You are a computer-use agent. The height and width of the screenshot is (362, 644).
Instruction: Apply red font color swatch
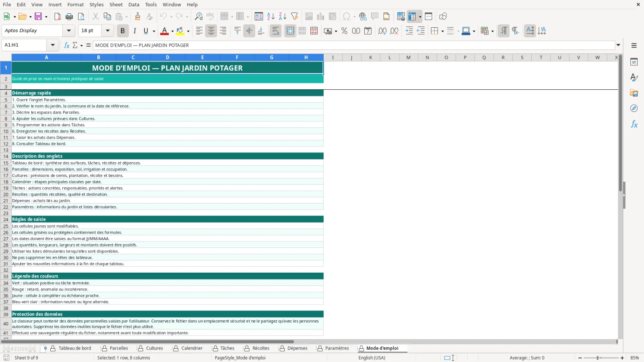(164, 31)
